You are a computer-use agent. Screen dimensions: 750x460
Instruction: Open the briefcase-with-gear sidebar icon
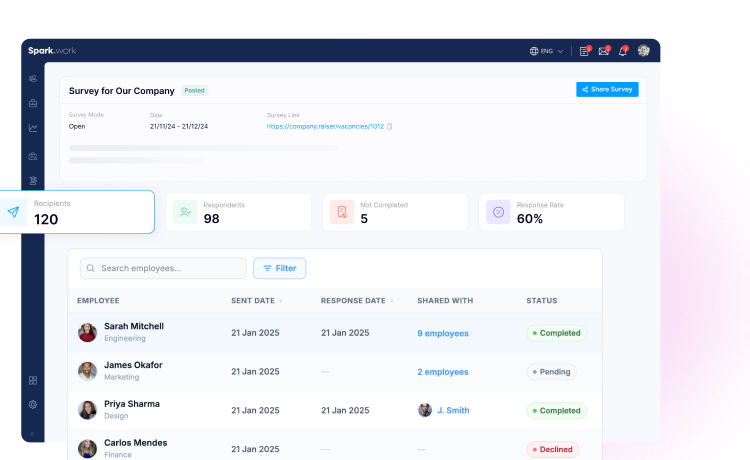(x=33, y=156)
